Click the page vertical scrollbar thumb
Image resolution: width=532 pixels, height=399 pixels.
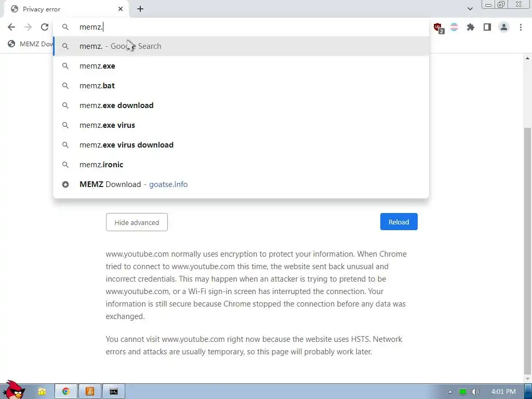pos(528,250)
